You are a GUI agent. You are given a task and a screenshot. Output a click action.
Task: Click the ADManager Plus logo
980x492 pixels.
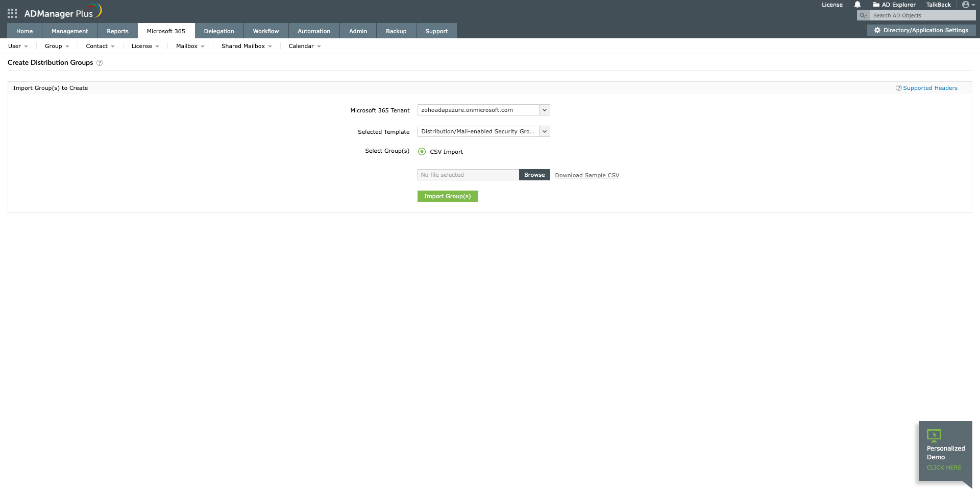[63, 11]
